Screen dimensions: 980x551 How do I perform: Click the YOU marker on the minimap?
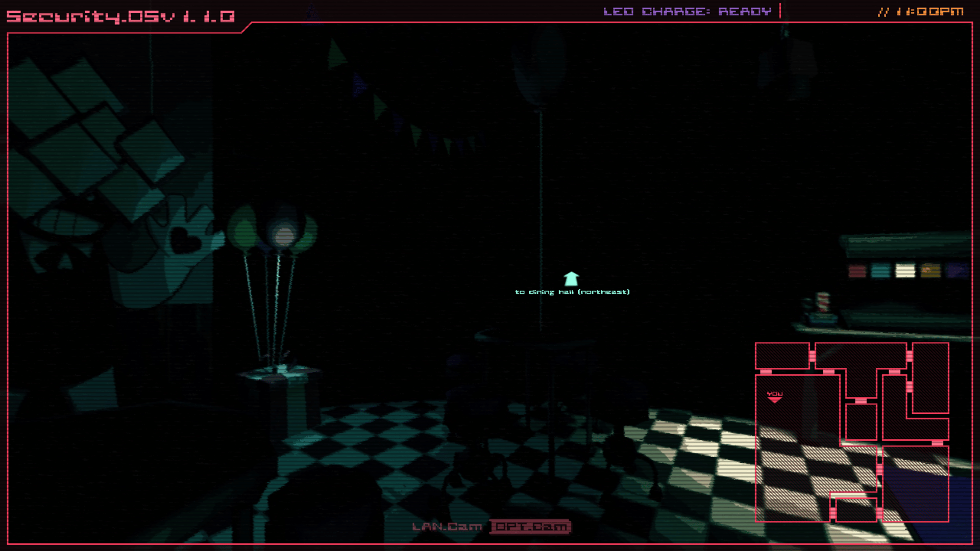pos(774,396)
